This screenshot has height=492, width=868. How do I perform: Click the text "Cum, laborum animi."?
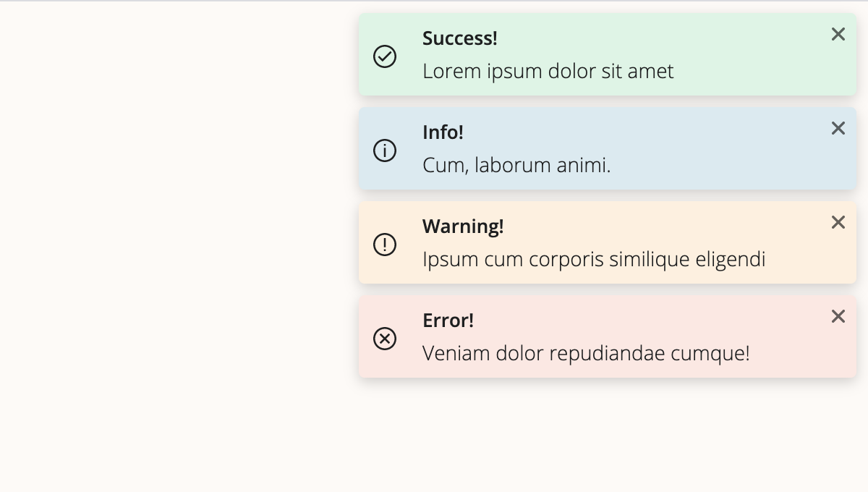(x=516, y=166)
